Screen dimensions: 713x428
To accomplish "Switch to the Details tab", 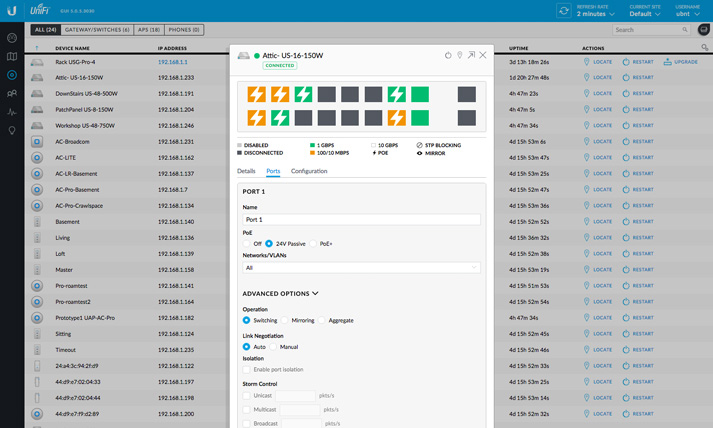I will [246, 171].
